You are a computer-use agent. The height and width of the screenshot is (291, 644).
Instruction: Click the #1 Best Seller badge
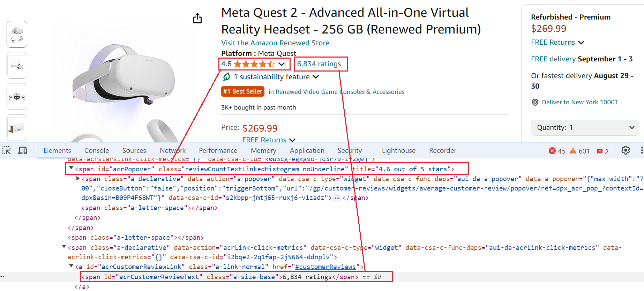pyautogui.click(x=243, y=91)
